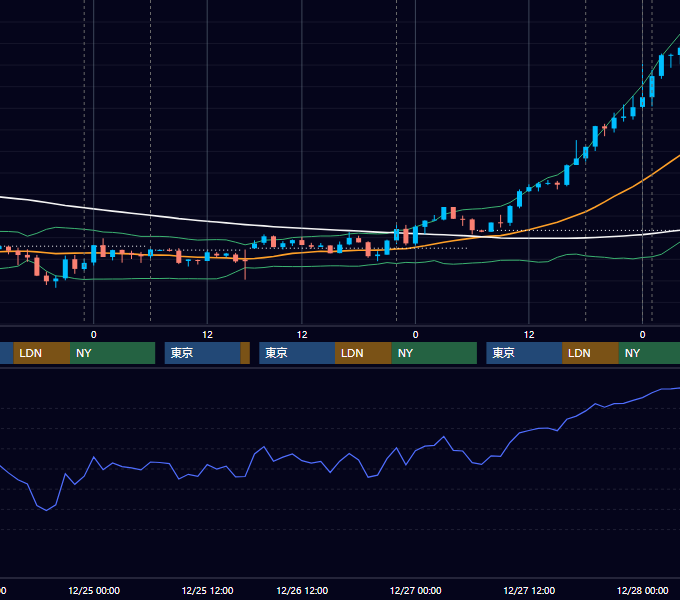680x600 pixels.
Task: Click the 12/28 00:00 time axis label
Action: pos(643,590)
